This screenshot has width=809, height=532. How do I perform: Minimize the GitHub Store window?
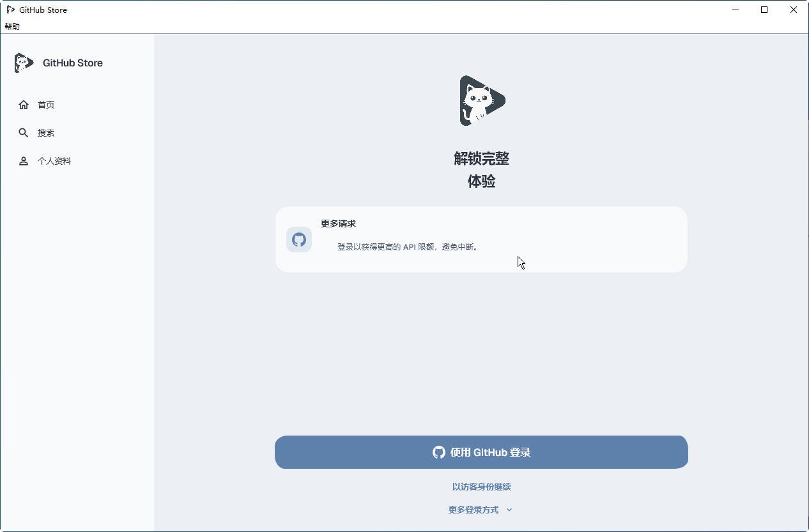tap(736, 10)
